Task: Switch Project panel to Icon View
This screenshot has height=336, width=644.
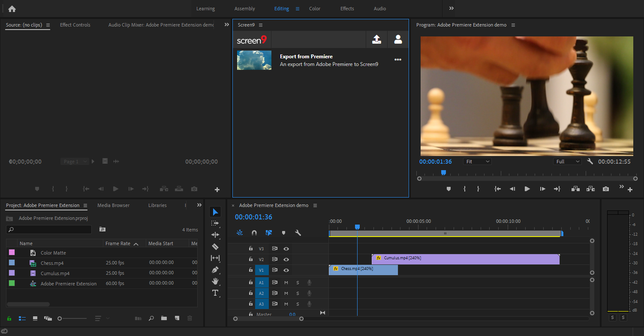Action: coord(35,318)
